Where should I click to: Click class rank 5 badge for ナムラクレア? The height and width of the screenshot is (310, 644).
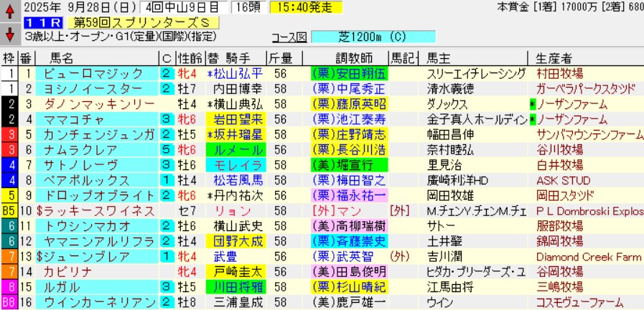(x=166, y=149)
